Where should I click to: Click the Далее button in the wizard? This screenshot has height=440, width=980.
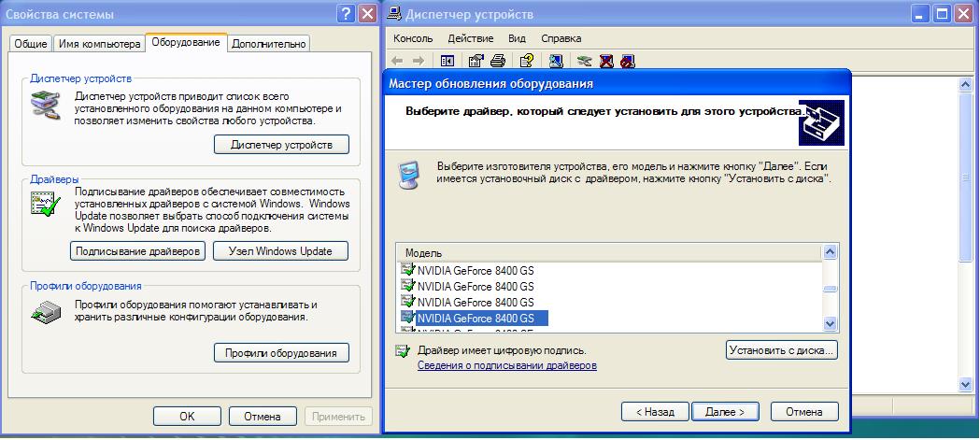pyautogui.click(x=725, y=412)
